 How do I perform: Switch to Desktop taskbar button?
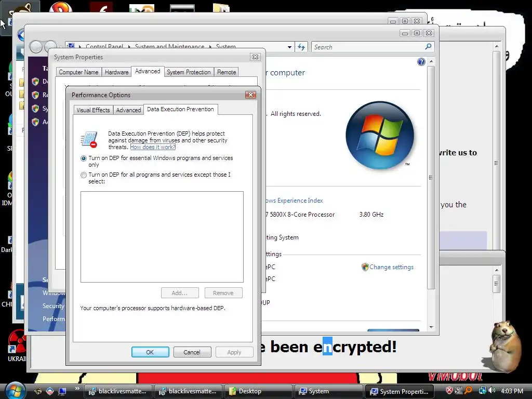(258, 391)
